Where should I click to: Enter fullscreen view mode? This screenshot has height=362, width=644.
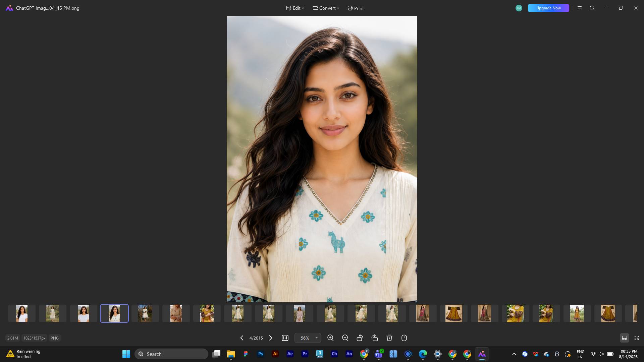coord(637,338)
